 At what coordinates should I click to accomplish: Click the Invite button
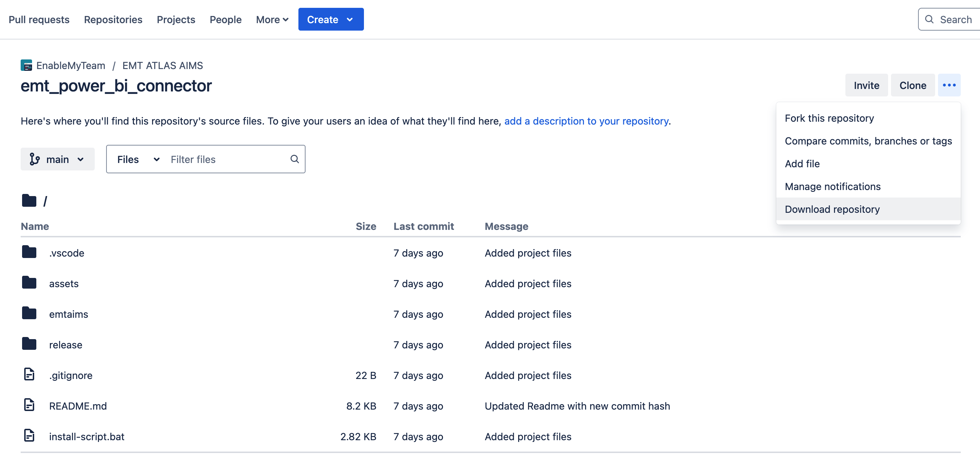866,85
